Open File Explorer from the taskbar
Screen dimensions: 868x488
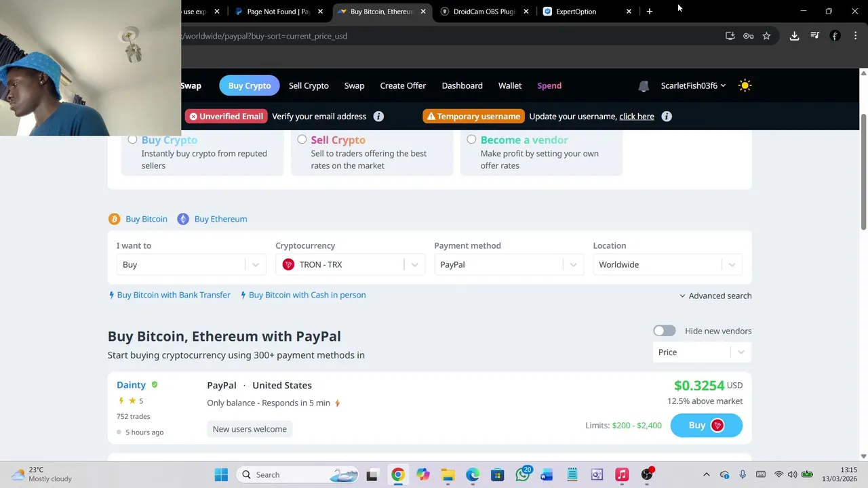448,474
